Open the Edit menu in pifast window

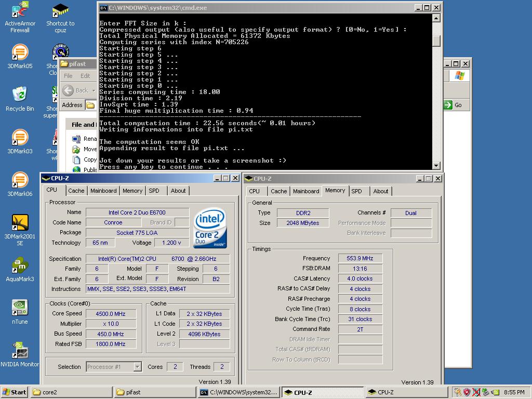click(85, 76)
